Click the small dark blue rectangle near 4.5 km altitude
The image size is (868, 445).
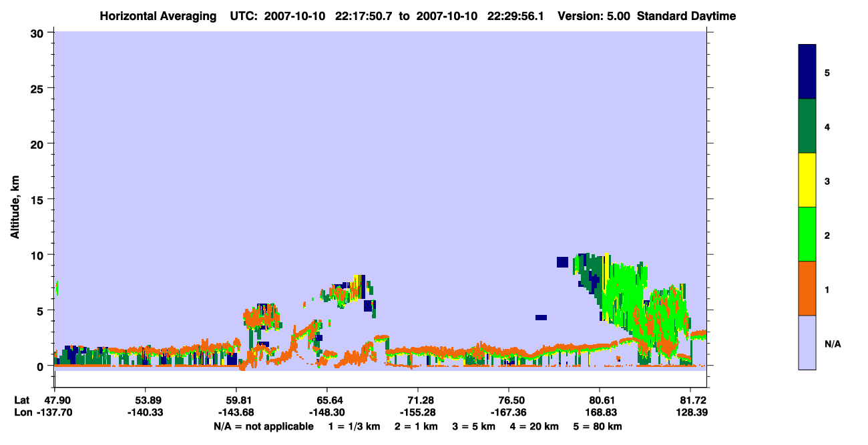tap(541, 318)
